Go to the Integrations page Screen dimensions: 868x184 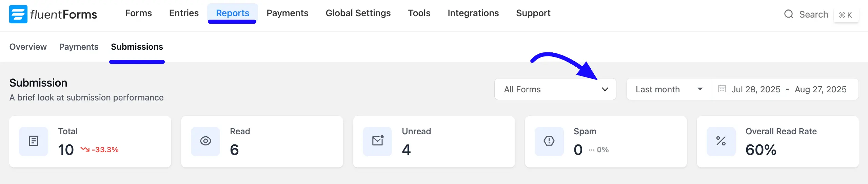point(473,13)
